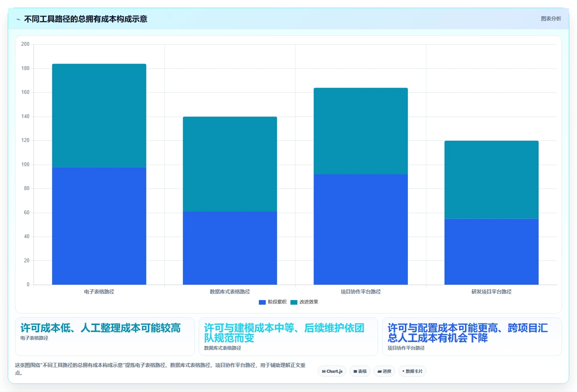Click the blue 阶段累积 segment for 项目协作平台路径

pos(361,229)
